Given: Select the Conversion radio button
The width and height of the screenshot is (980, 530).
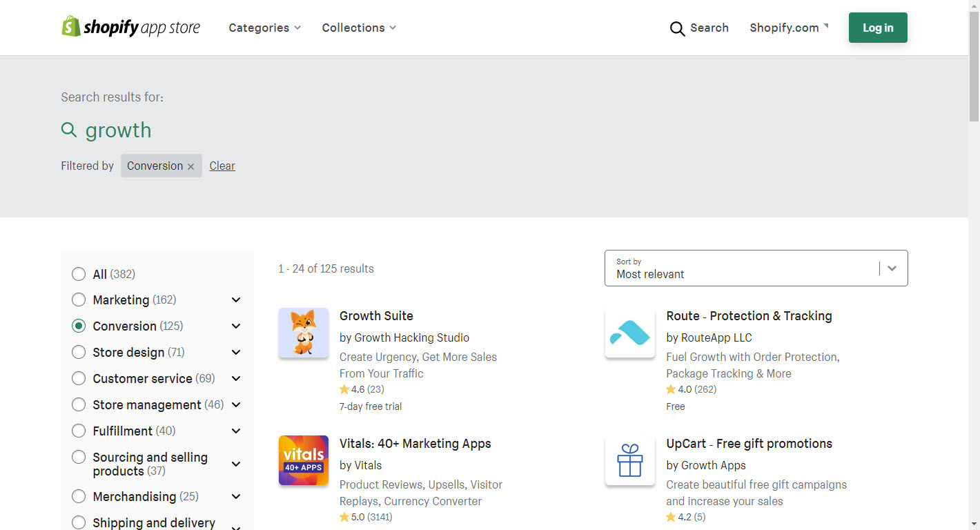Looking at the screenshot, I should [x=79, y=326].
